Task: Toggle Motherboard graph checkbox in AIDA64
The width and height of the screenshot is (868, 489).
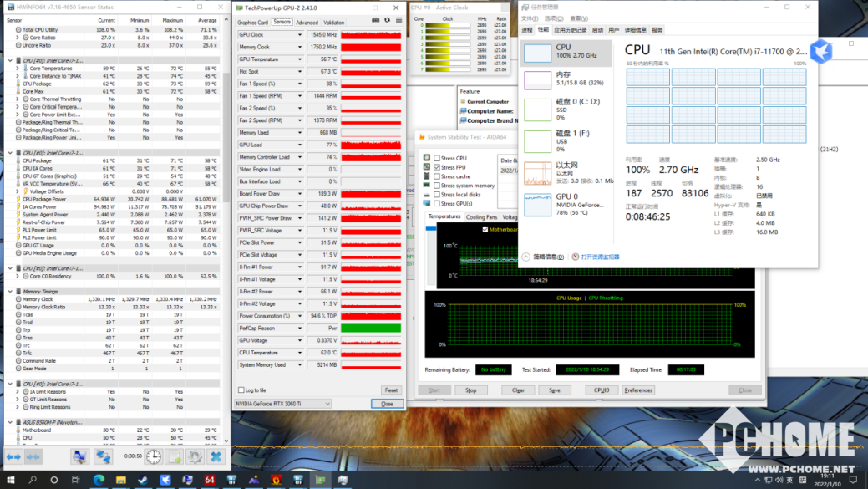Action: 485,229
